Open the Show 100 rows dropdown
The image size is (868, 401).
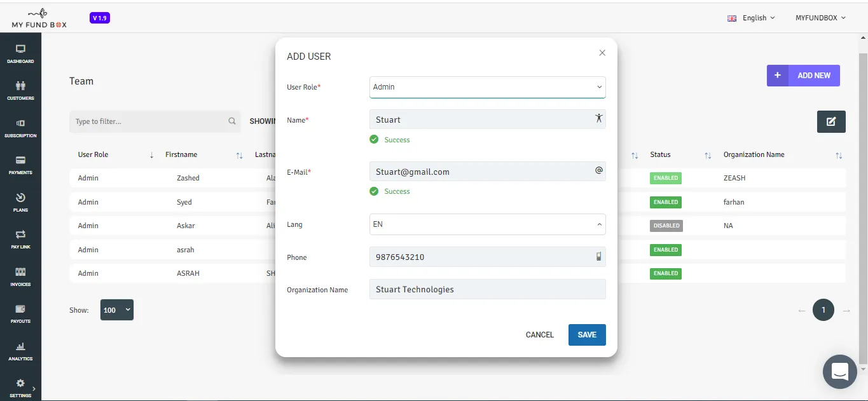pos(117,310)
